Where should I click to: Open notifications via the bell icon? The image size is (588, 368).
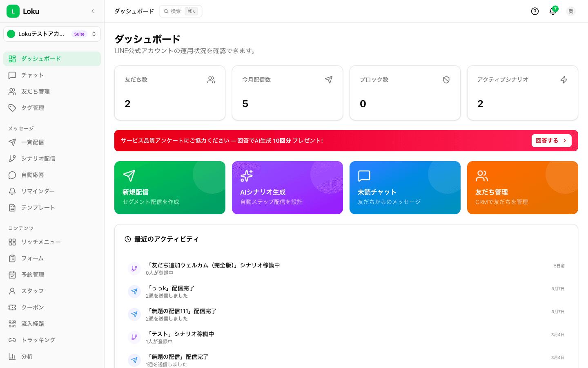(x=552, y=12)
